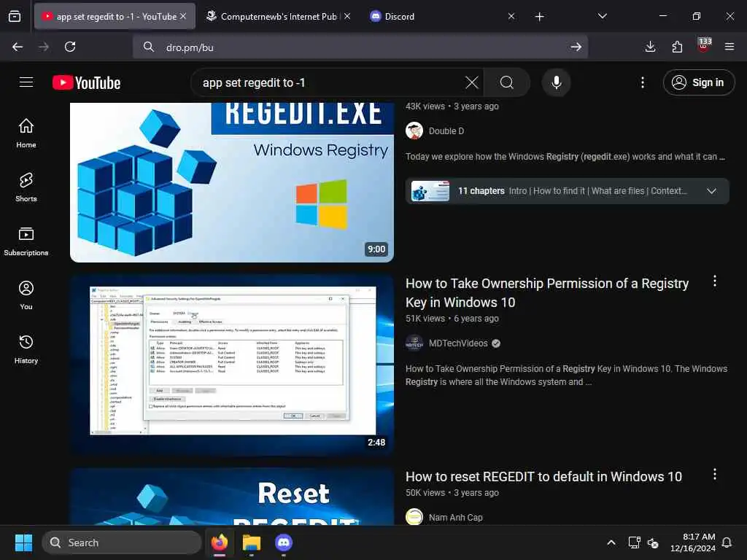Close the YouTube tab
The image size is (747, 560).
click(x=183, y=16)
